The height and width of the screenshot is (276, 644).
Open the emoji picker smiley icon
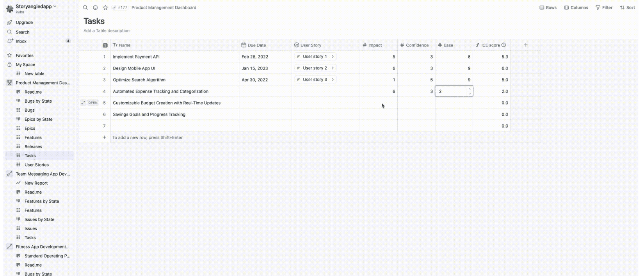[x=95, y=7]
